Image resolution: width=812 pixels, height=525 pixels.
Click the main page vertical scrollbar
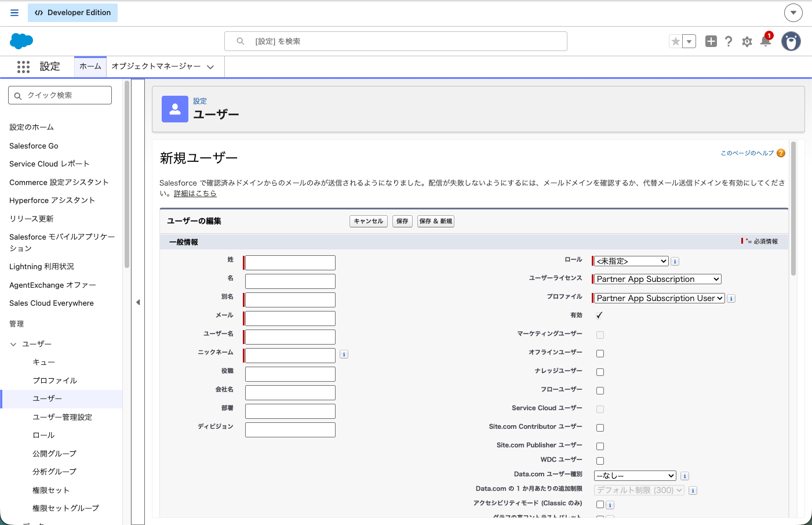pyautogui.click(x=793, y=209)
